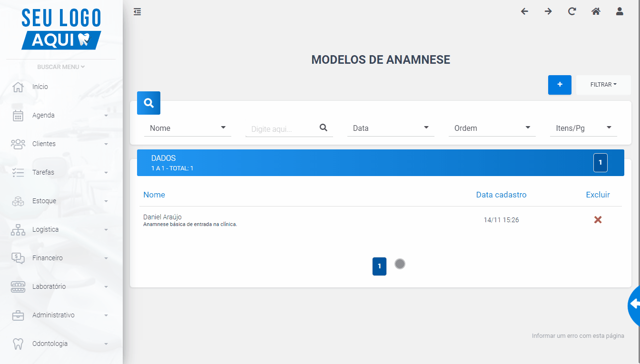This screenshot has height=364, width=640.
Task: Open the Início menu item
Action: (x=40, y=87)
